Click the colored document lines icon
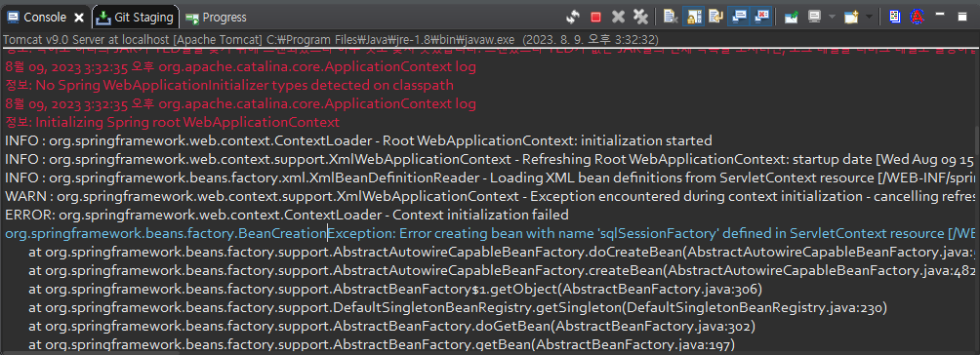Image resolution: width=980 pixels, height=355 pixels. (x=895, y=17)
